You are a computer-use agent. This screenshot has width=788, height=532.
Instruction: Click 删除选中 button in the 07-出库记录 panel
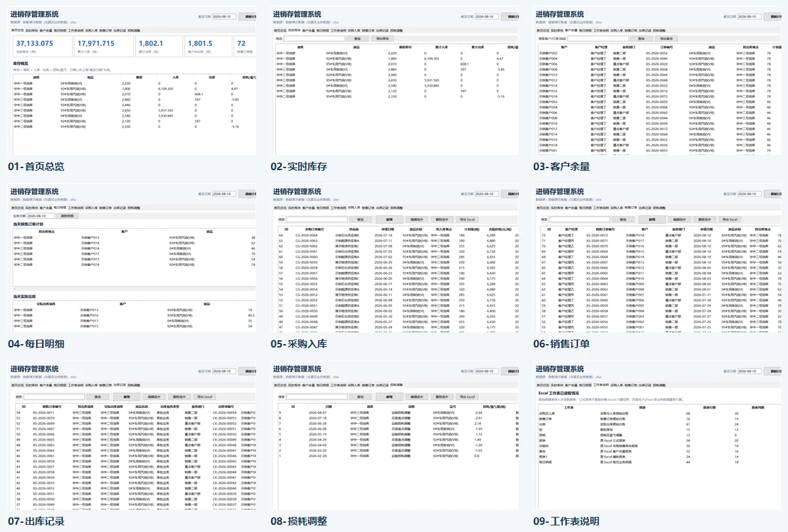click(179, 397)
